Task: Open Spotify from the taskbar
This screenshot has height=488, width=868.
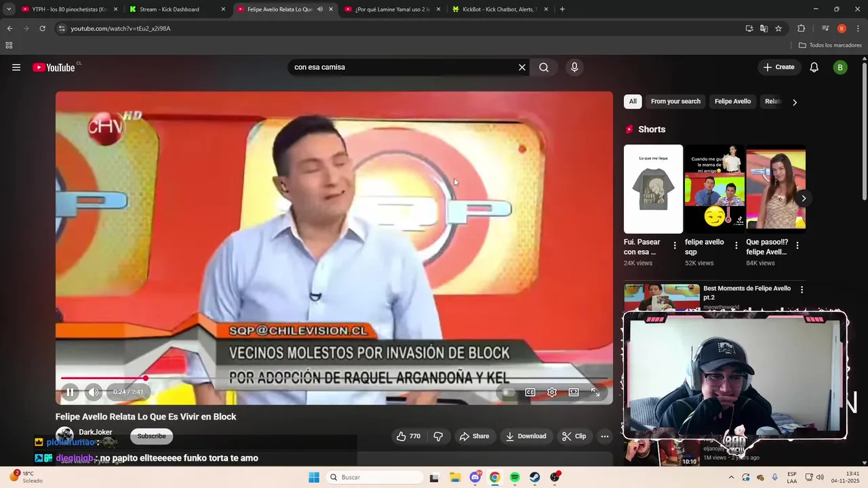Action: [515, 477]
